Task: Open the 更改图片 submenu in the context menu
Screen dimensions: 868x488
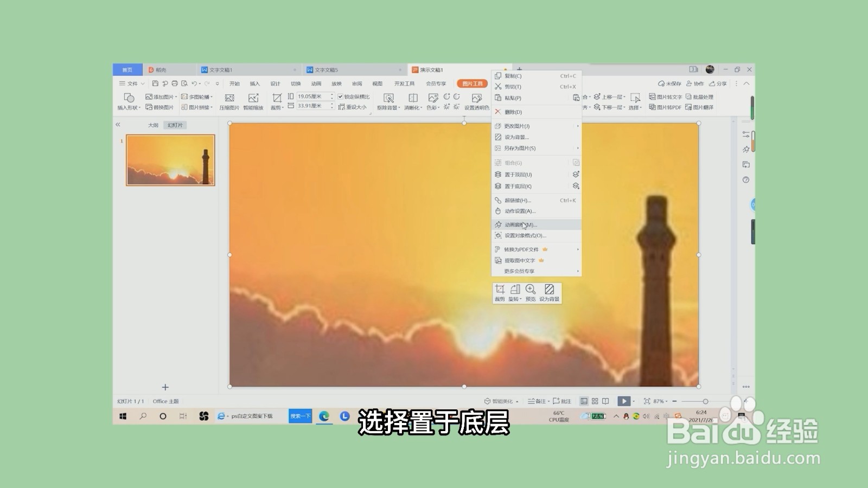Action: [516, 125]
